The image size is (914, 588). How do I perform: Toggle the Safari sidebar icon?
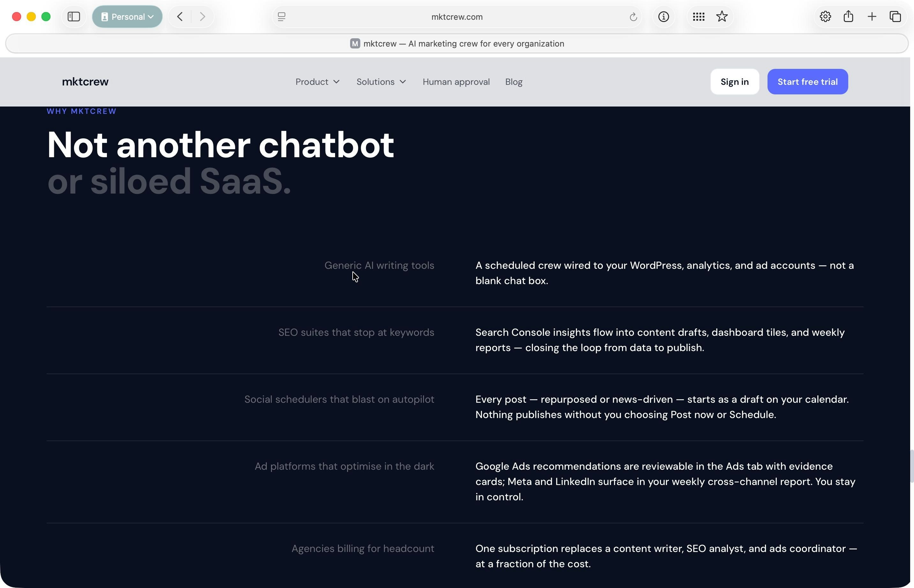[x=74, y=17]
